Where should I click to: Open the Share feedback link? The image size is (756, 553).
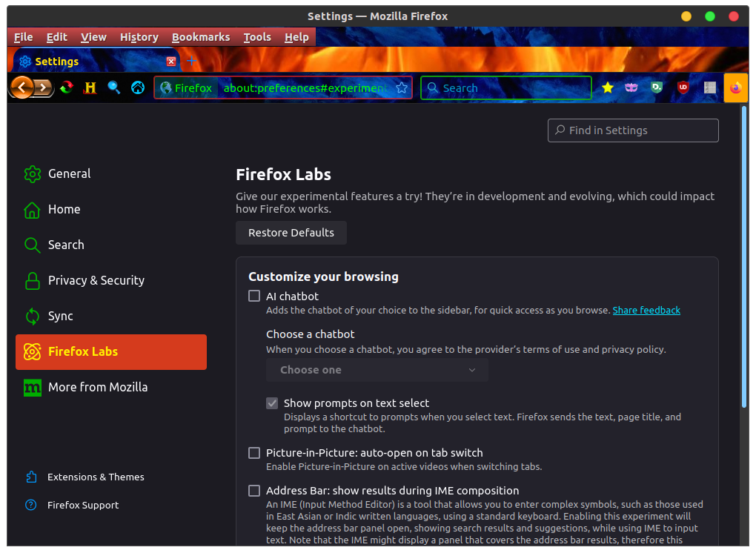(x=646, y=310)
